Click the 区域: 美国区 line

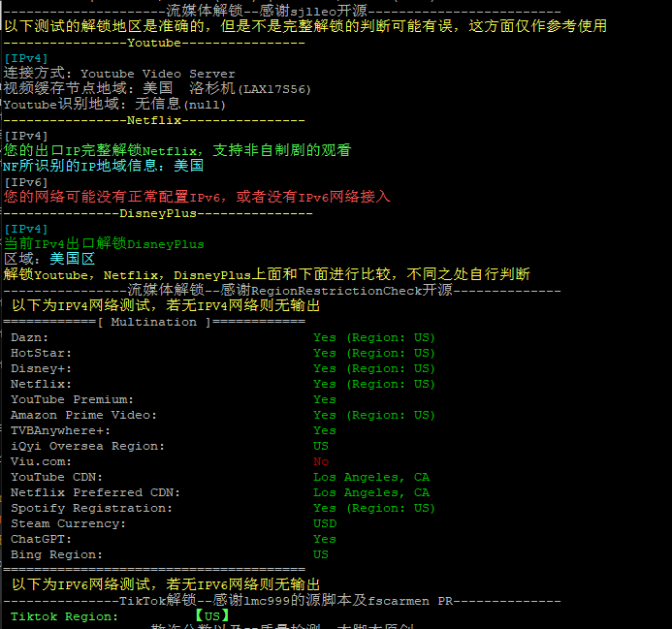[49, 259]
